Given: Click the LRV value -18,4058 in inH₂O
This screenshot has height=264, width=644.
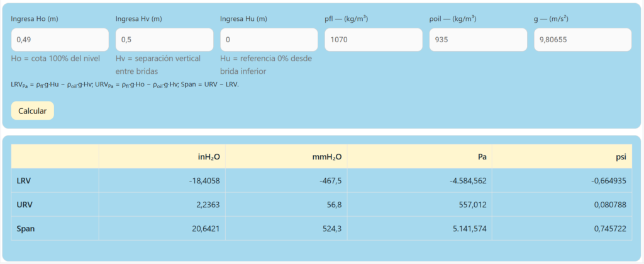Looking at the screenshot, I should 203,181.
